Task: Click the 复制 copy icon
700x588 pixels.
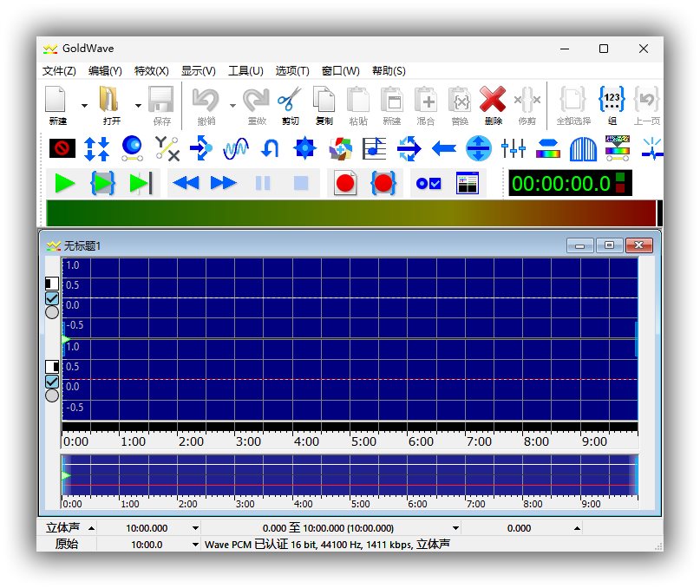Action: 324,99
